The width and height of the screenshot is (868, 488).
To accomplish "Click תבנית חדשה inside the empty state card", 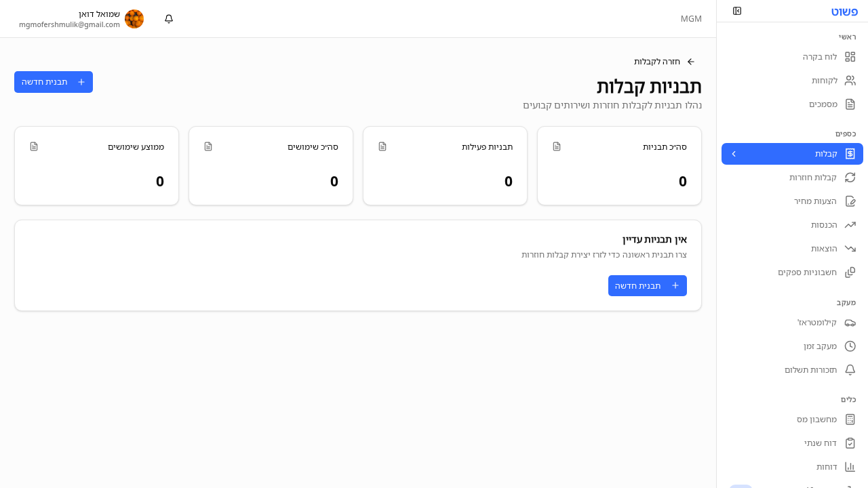I will (x=647, y=285).
